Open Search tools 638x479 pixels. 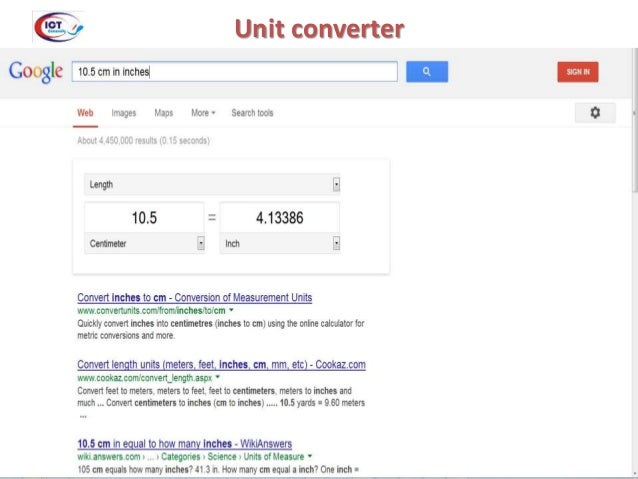point(252,113)
